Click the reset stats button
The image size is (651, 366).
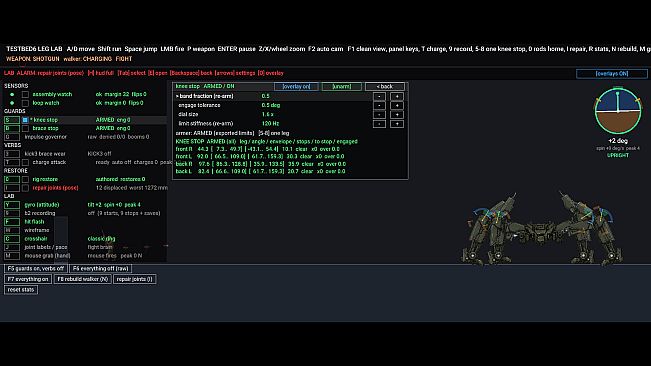pyautogui.click(x=21, y=290)
